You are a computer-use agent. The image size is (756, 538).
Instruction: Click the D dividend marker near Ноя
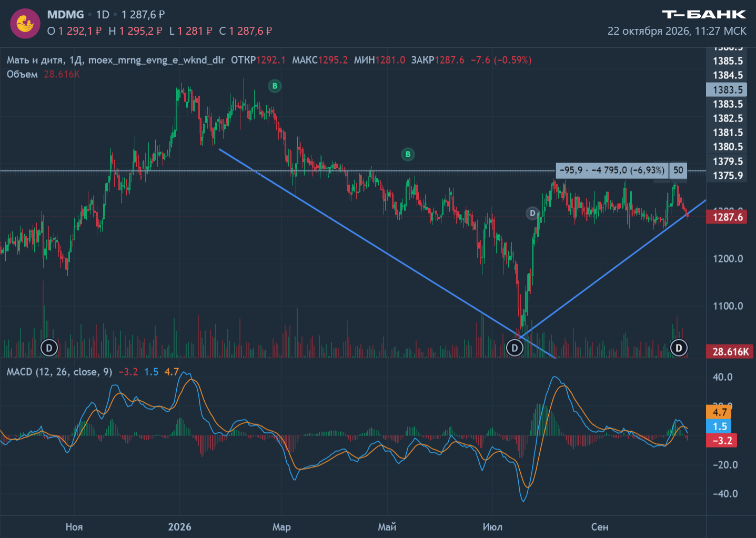(x=49, y=348)
